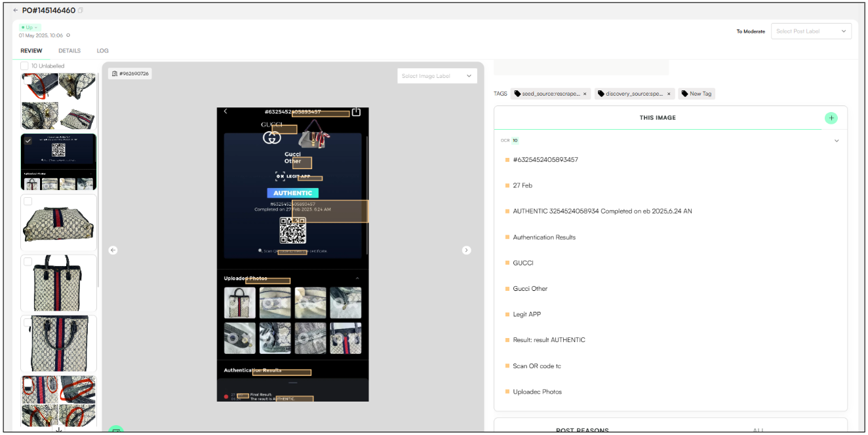The width and height of the screenshot is (868, 435).
Task: Select the OCR row GUCCI
Action: click(523, 263)
